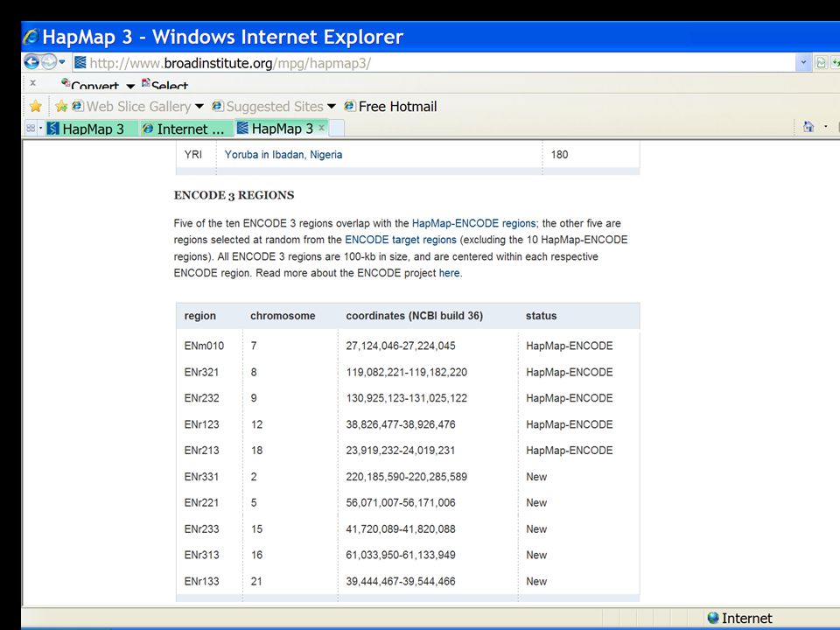
Task: Close the Convert toolbar with the x
Action: click(32, 82)
